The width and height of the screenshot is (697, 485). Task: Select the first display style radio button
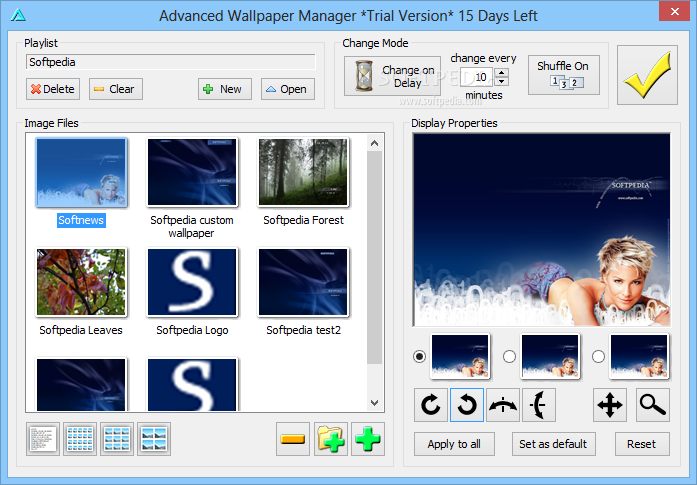tap(419, 357)
